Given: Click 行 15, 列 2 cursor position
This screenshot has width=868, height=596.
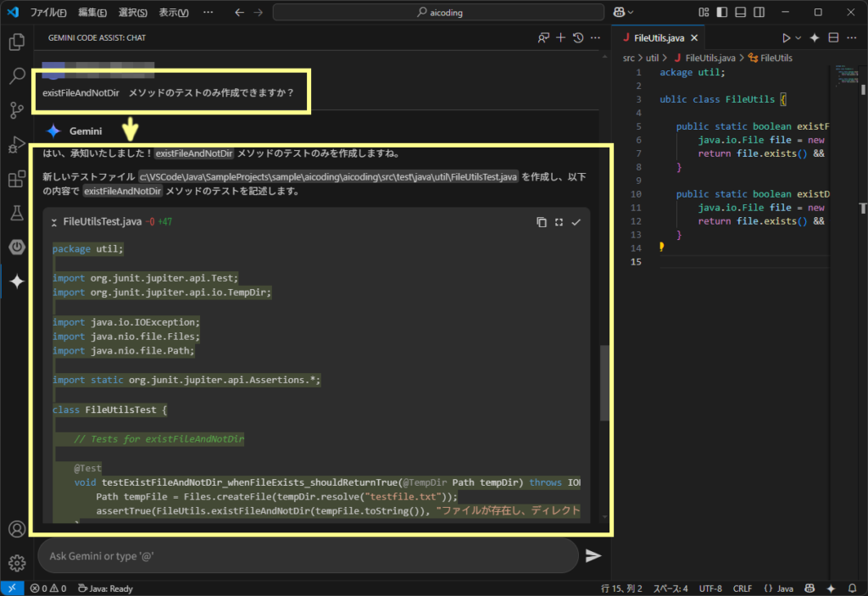Looking at the screenshot, I should click(x=621, y=588).
